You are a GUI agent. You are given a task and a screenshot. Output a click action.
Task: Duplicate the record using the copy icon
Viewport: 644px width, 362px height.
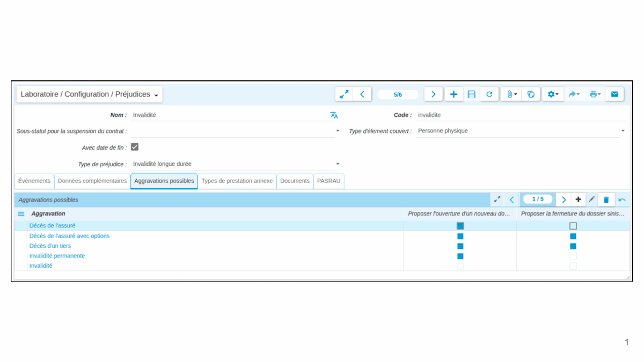(x=531, y=94)
